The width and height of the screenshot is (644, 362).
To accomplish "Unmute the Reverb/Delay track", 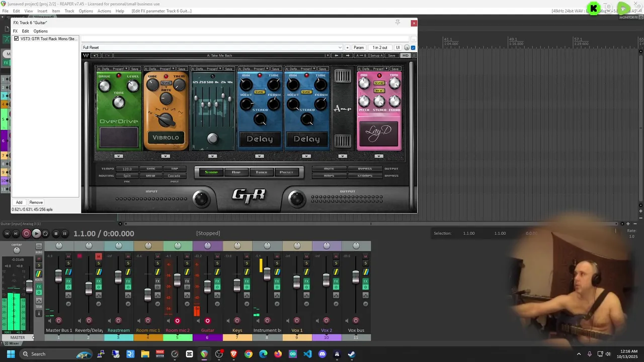I will (x=98, y=256).
